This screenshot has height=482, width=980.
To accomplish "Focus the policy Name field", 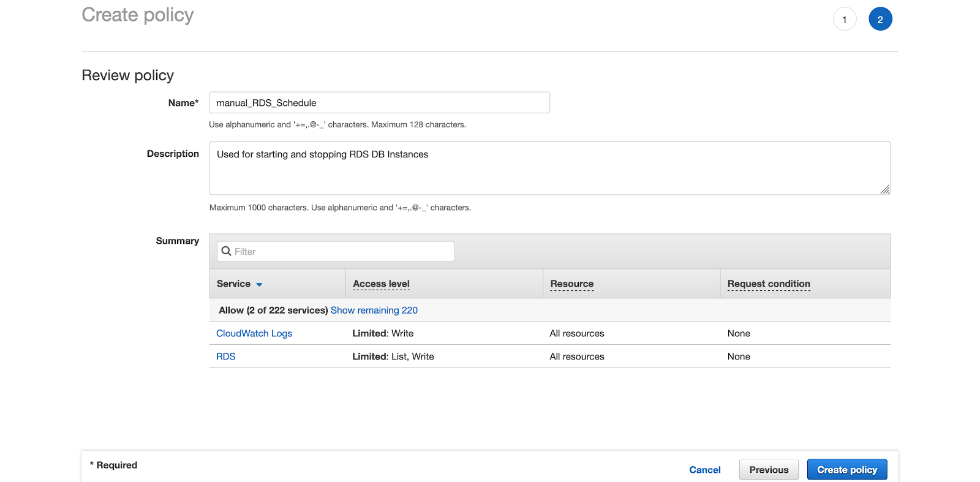I will 379,102.
